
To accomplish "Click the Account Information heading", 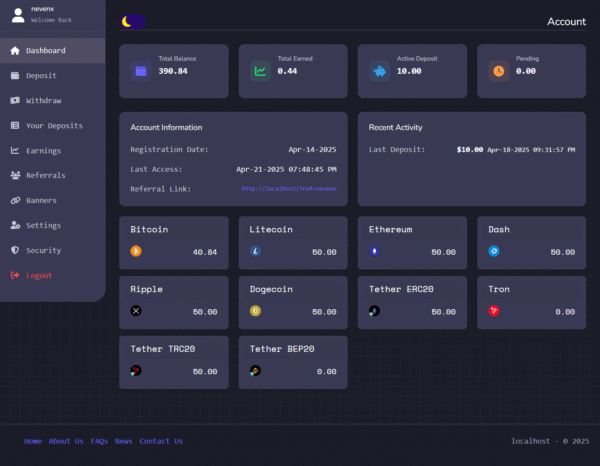I will click(166, 127).
